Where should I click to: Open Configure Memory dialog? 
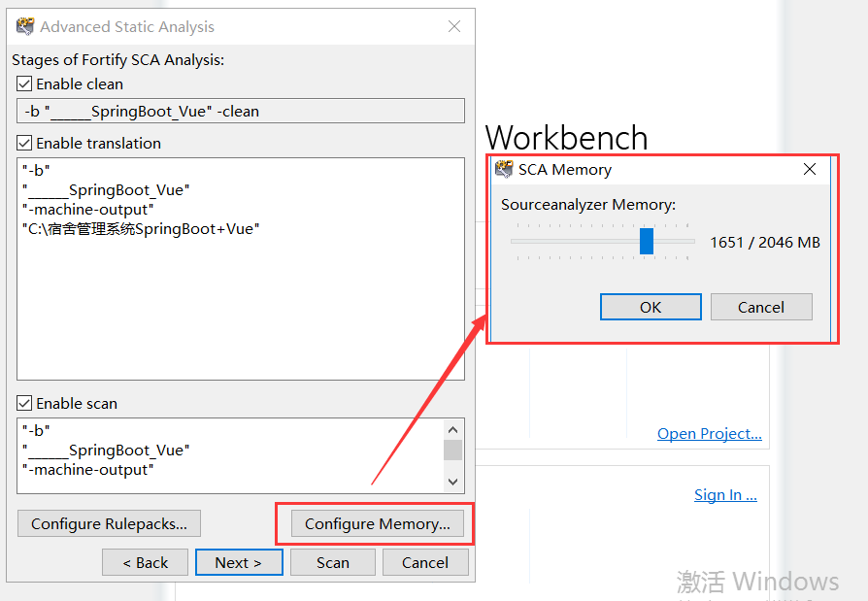(x=377, y=523)
